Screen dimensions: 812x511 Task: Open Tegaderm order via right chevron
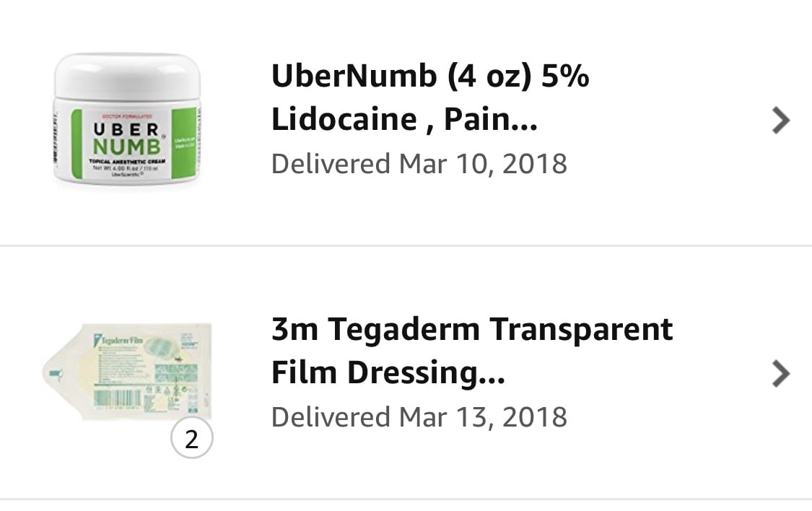781,373
